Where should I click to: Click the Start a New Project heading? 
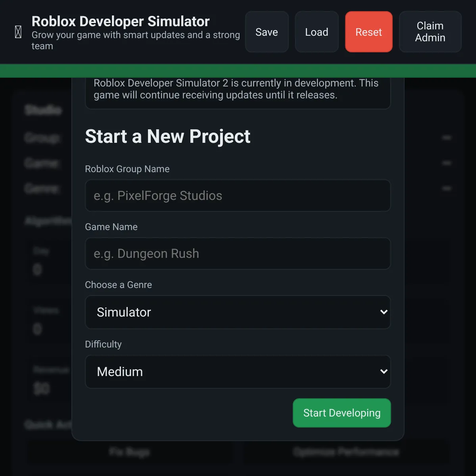(167, 136)
